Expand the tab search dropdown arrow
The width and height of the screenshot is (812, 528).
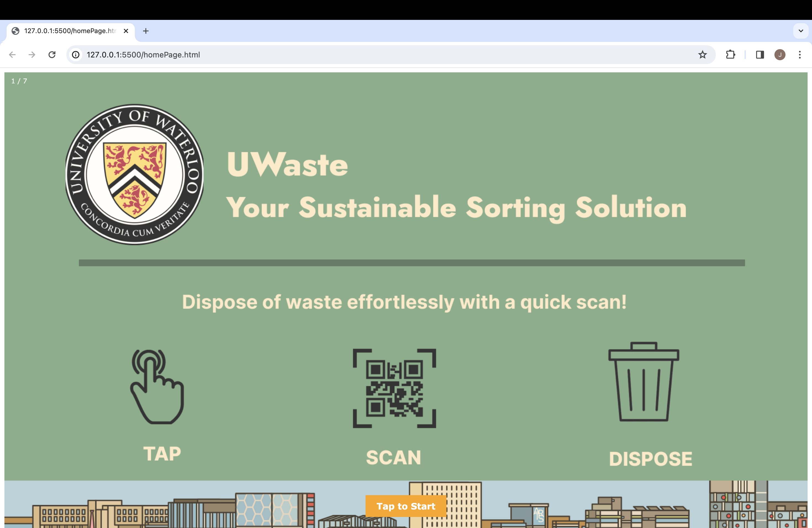(x=801, y=31)
